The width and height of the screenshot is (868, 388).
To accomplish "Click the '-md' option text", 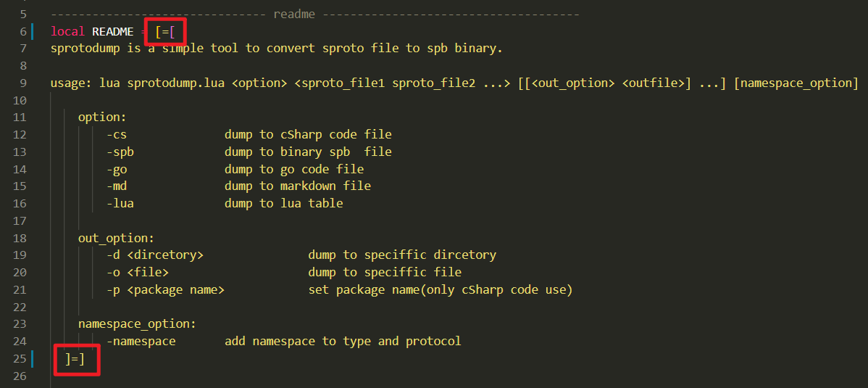I will 117,186.
